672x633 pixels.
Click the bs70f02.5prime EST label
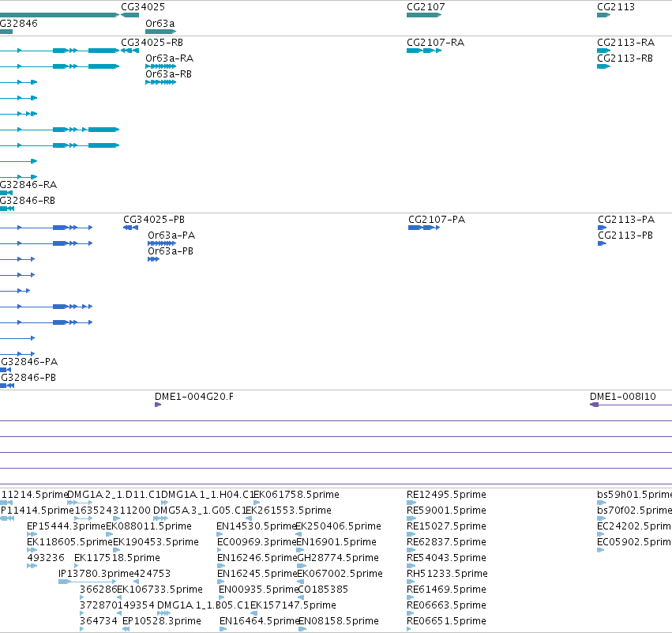(634, 510)
